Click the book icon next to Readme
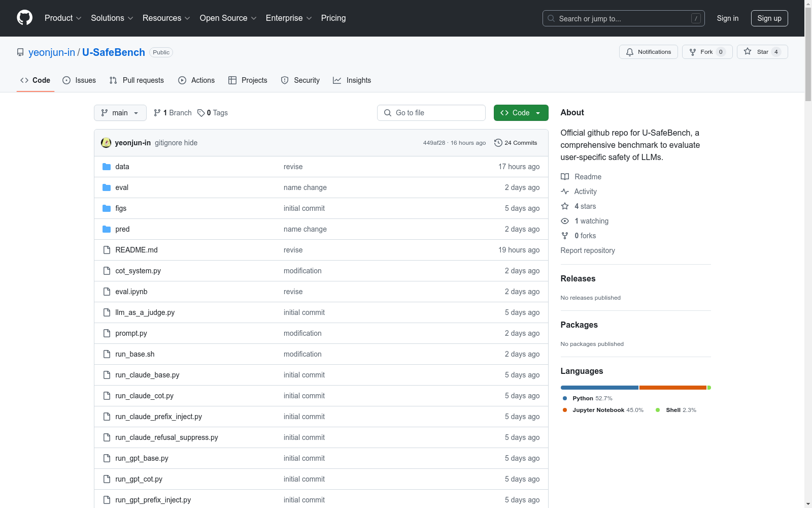This screenshot has height=508, width=812. (x=565, y=177)
